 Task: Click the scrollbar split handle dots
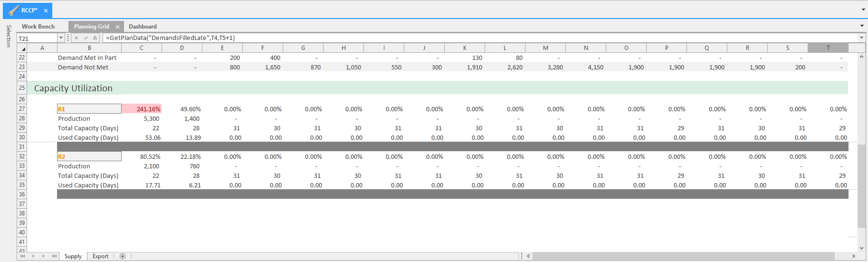click(522, 256)
